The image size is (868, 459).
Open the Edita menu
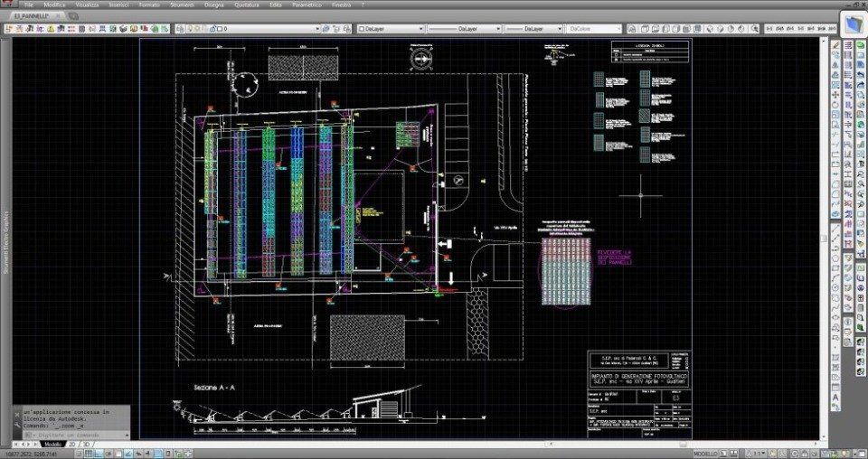click(276, 5)
